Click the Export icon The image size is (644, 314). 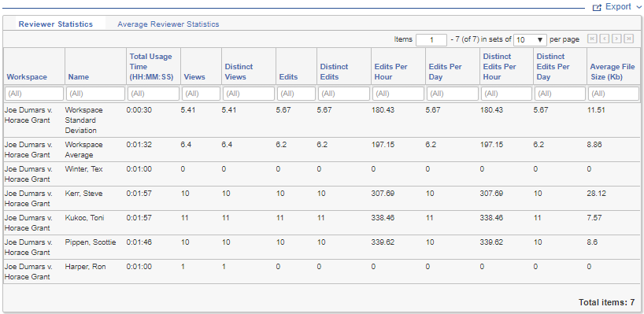click(x=597, y=7)
